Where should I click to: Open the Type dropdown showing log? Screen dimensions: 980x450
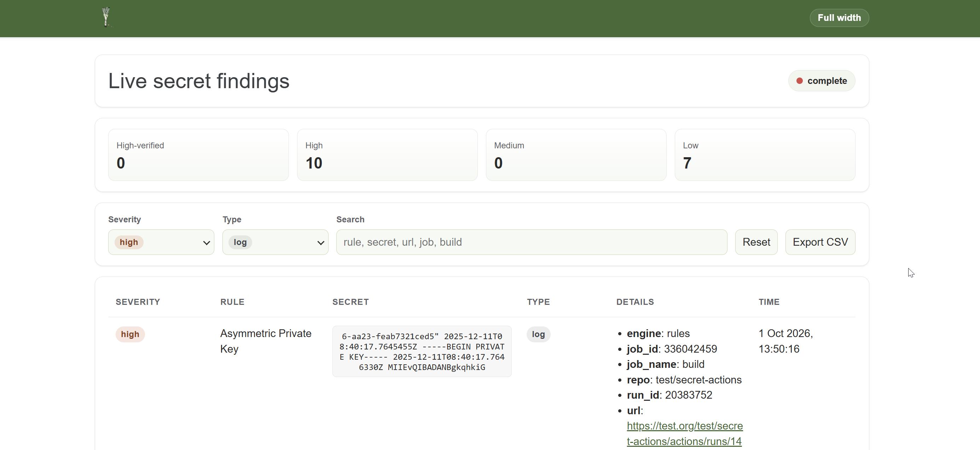(275, 242)
